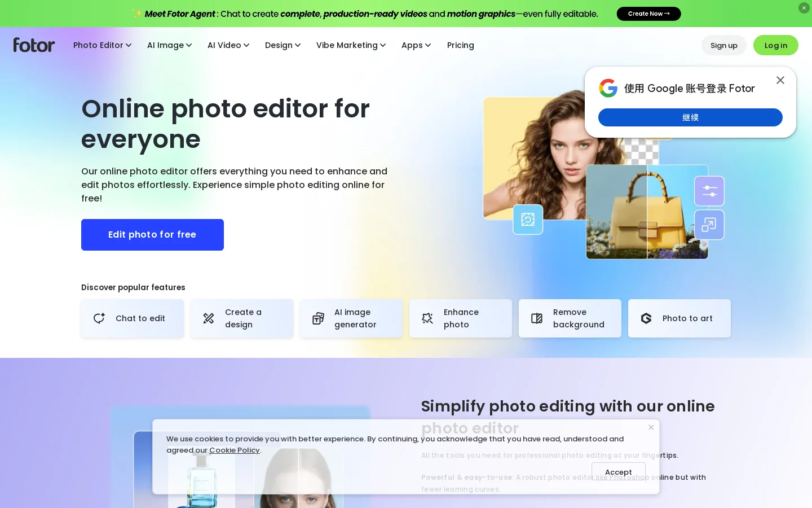Select the Chat to edit feature label
Viewport: 812px width, 508px height.
tap(140, 318)
